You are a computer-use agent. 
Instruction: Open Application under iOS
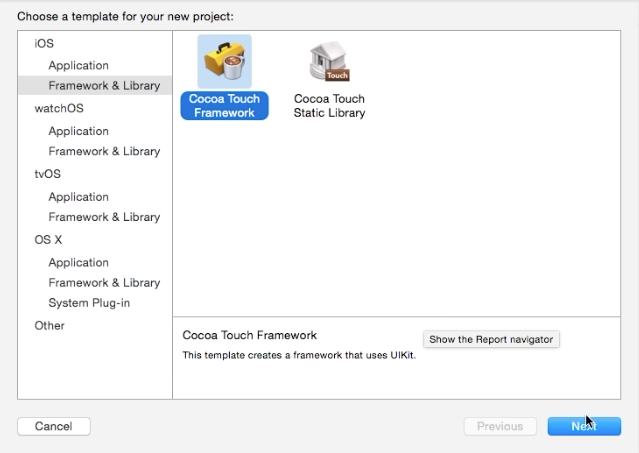point(78,65)
